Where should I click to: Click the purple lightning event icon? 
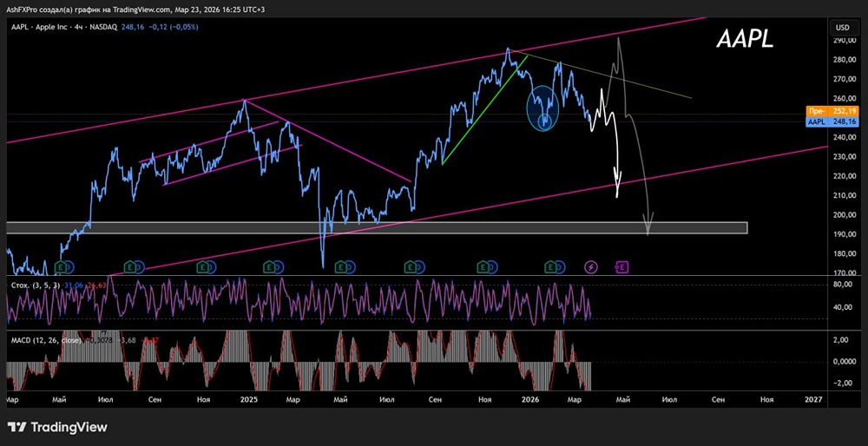coord(591,267)
